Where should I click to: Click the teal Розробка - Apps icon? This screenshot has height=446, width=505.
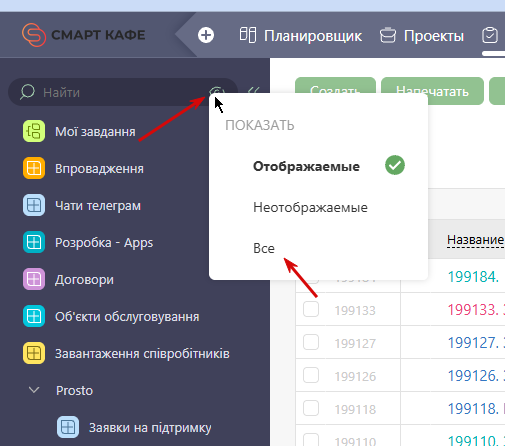[x=34, y=242]
